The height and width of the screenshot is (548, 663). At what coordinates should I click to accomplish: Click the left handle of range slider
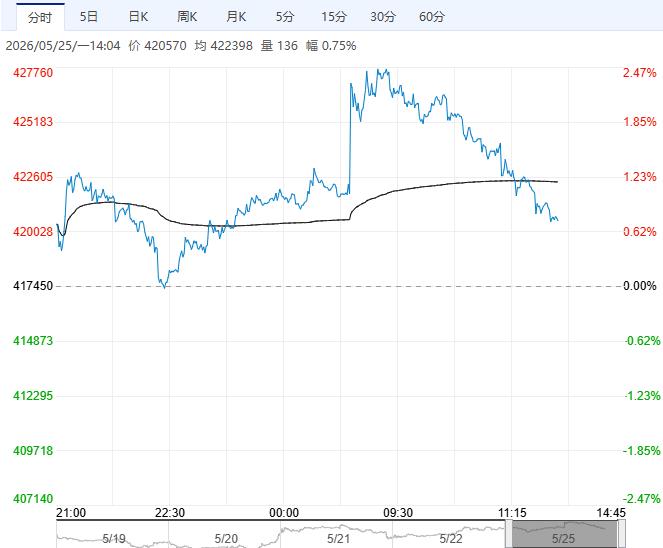[x=509, y=534]
